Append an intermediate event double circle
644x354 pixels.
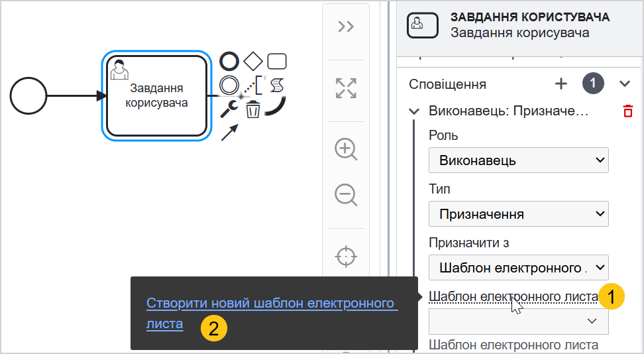pos(229,86)
